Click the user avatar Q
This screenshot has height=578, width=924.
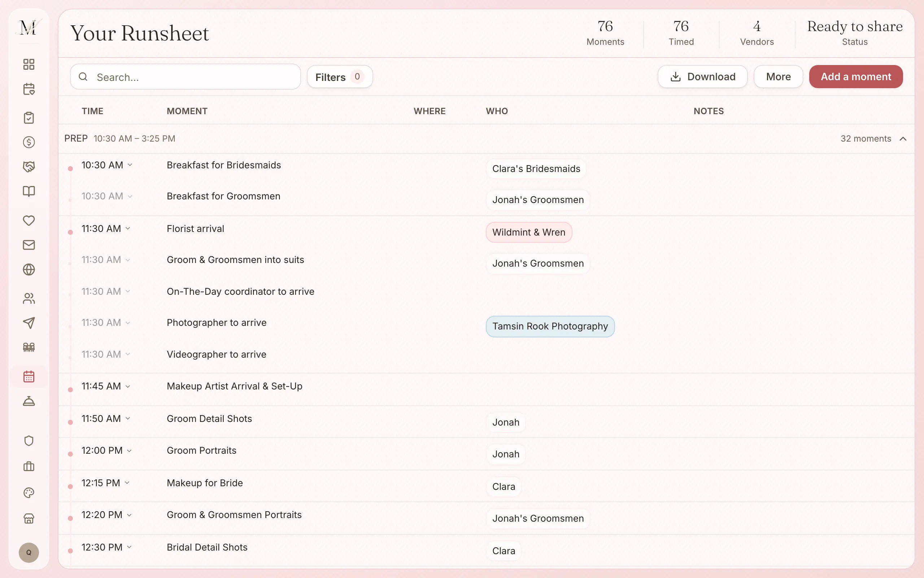pos(29,552)
